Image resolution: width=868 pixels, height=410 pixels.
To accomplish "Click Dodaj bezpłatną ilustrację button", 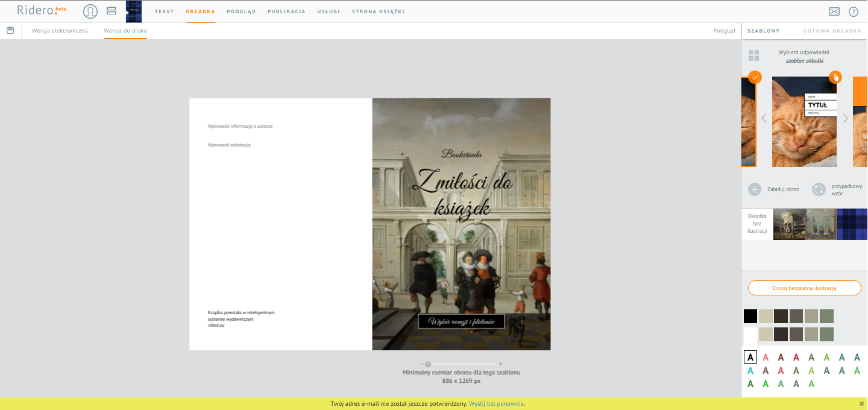I will pos(805,288).
